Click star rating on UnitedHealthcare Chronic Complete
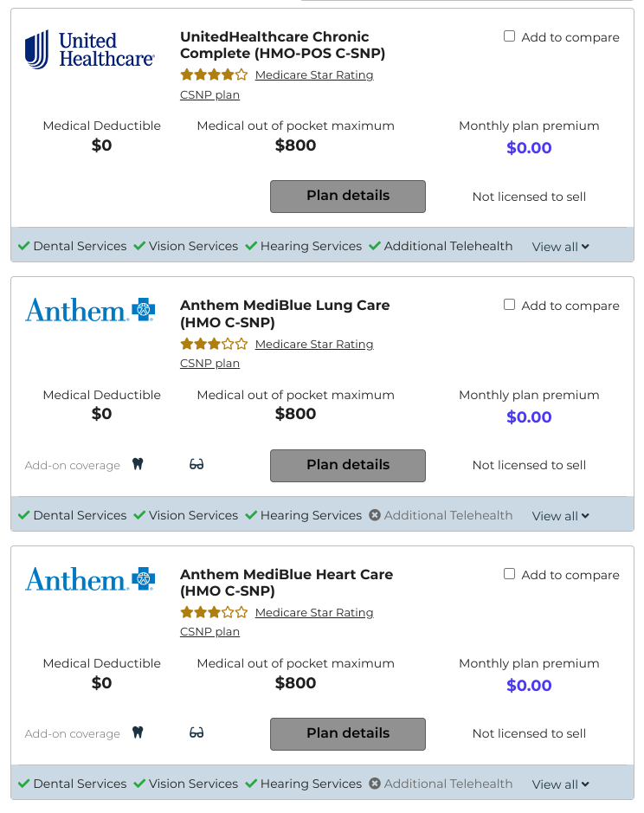The height and width of the screenshot is (813, 644). coord(214,74)
